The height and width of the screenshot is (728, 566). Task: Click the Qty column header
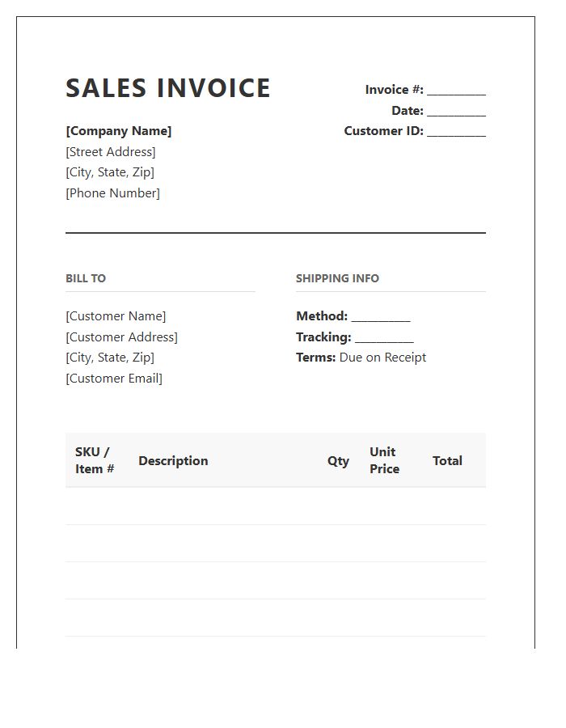point(338,462)
